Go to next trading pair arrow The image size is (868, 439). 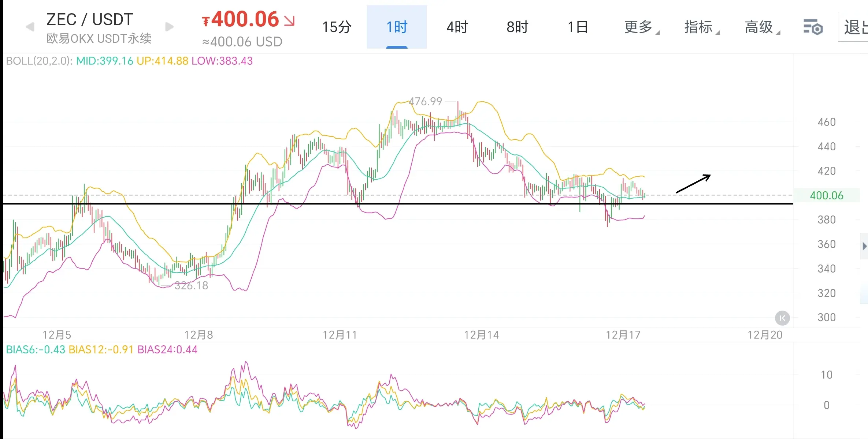click(x=169, y=27)
